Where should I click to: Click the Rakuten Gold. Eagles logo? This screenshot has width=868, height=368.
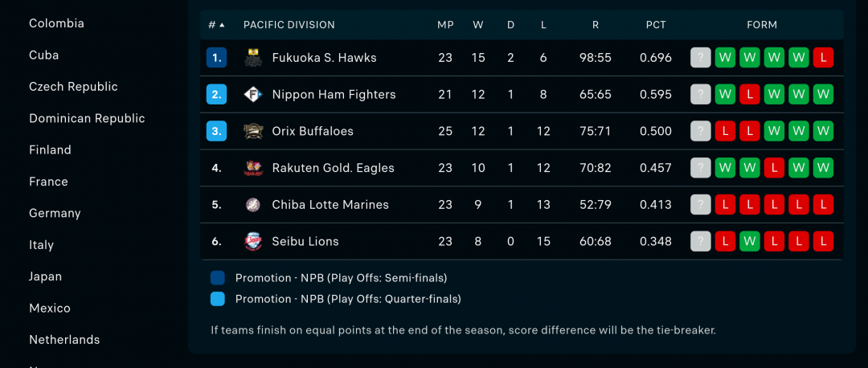tap(253, 168)
